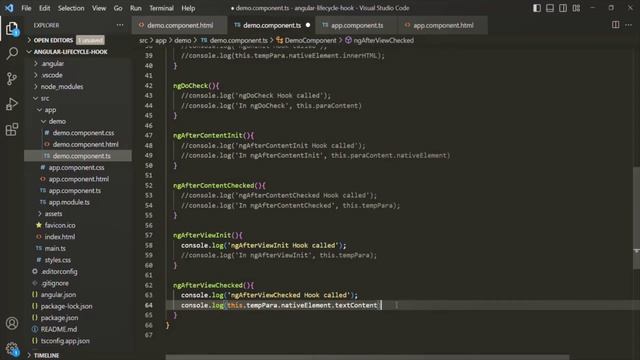Open the Extensions view
This screenshot has width=640, height=360.
[12, 129]
